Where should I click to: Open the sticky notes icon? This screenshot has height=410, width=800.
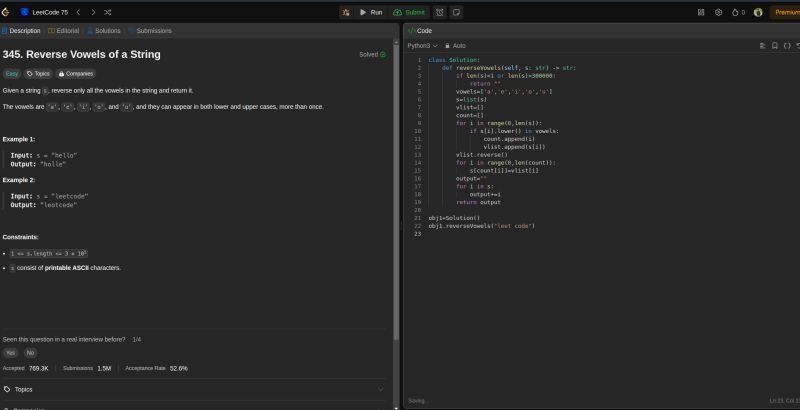[x=457, y=12]
